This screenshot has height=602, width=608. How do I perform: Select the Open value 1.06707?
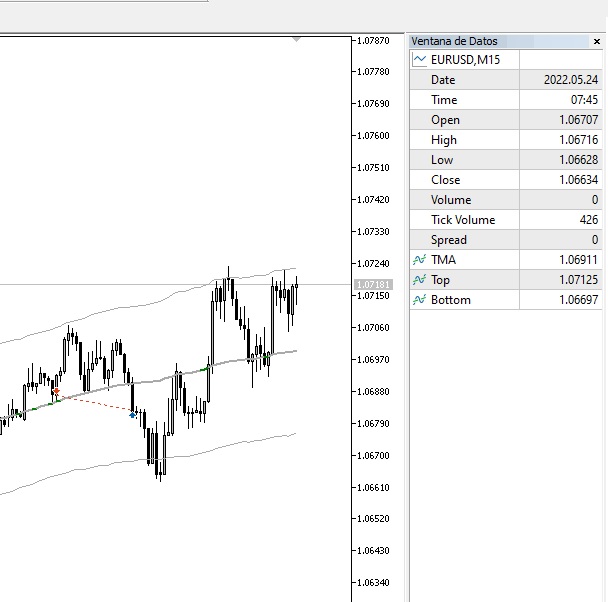(579, 120)
